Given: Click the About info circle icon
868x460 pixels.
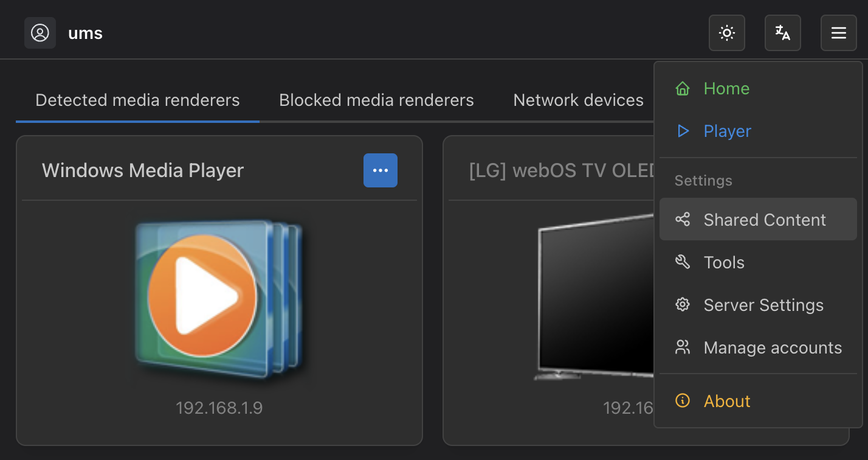Looking at the screenshot, I should tap(682, 401).
